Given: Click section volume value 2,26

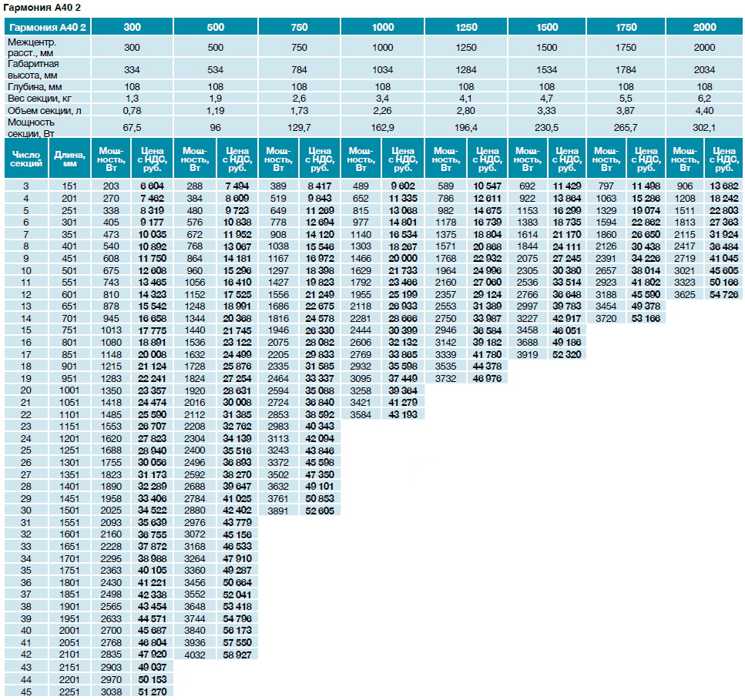Looking at the screenshot, I should click(382, 111).
